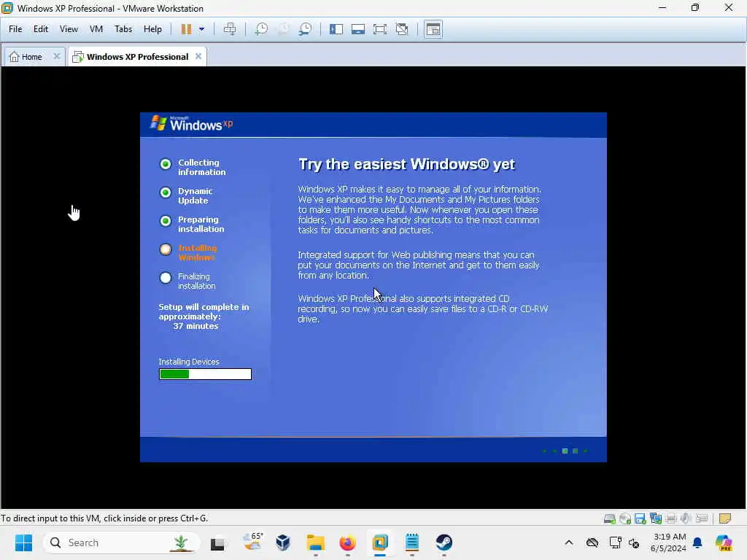Screen dimensions: 747x560
Task: Click the taskbar Search box
Action: [122, 542]
